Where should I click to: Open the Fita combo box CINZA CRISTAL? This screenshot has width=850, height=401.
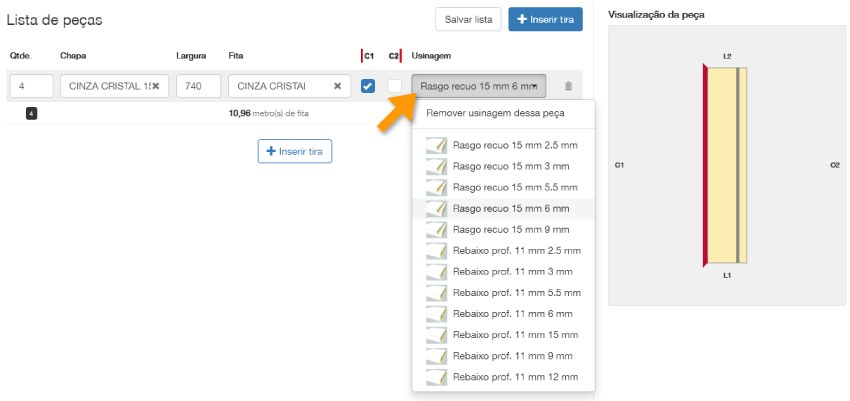[289, 86]
